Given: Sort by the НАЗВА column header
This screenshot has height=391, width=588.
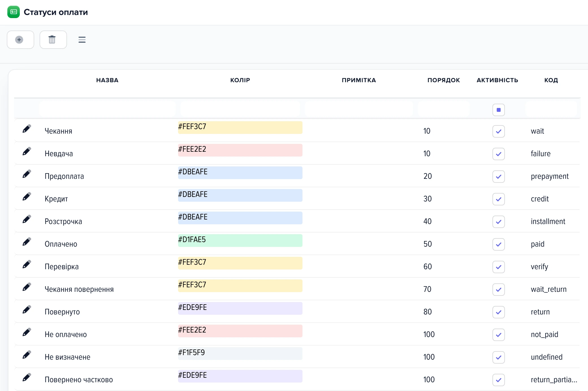Looking at the screenshot, I should click(x=107, y=80).
